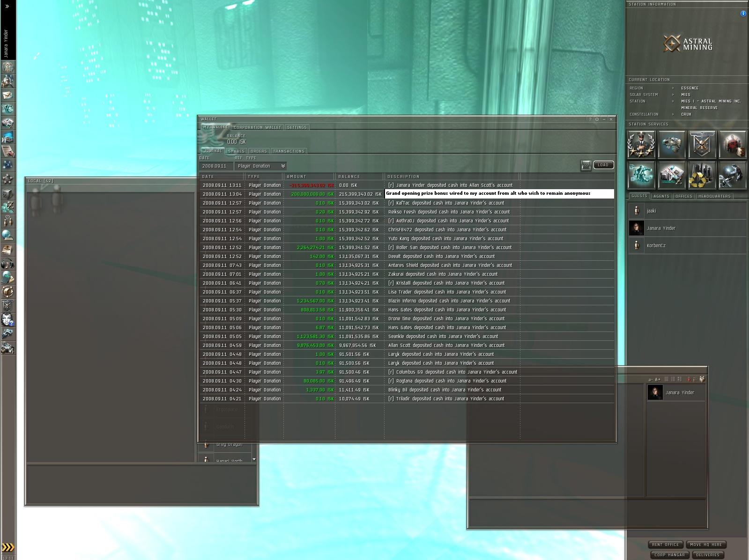Open the wallet Settings tab

(x=297, y=127)
